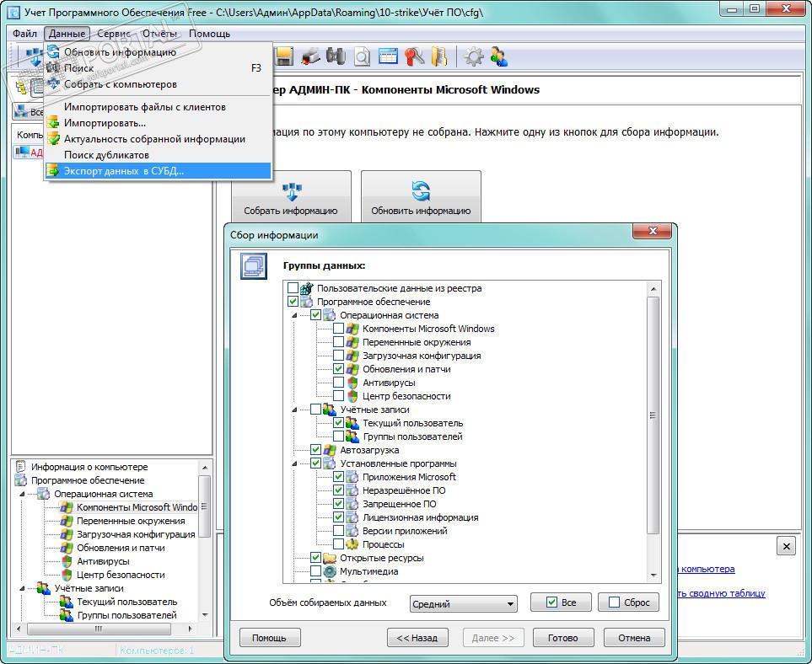
Task: Collapse Учётные записи in left tree
Action: pos(22,588)
